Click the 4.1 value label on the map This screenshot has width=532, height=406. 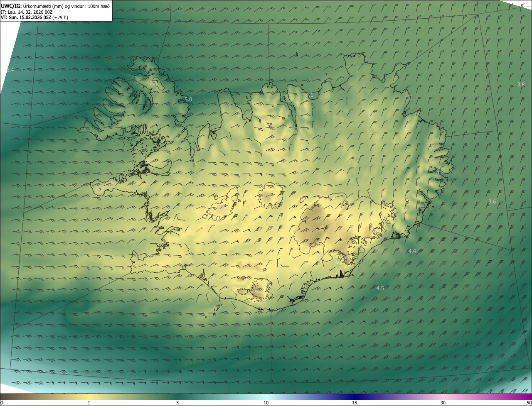pyautogui.click(x=310, y=95)
